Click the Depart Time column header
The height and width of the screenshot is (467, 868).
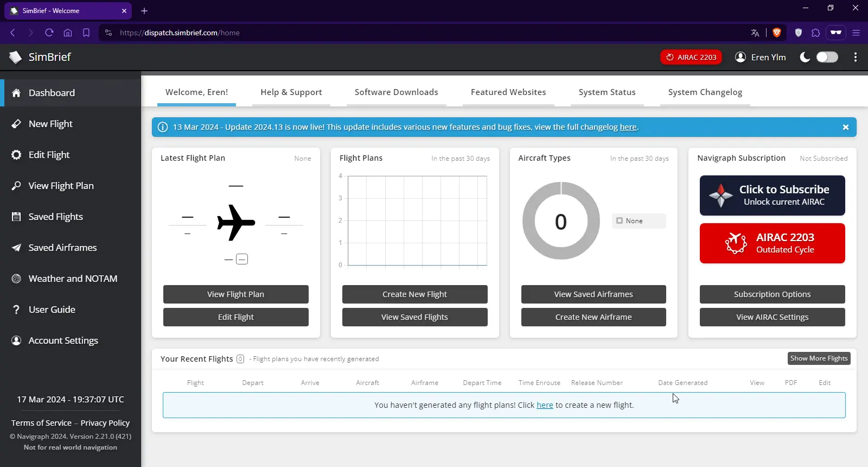pyautogui.click(x=482, y=383)
